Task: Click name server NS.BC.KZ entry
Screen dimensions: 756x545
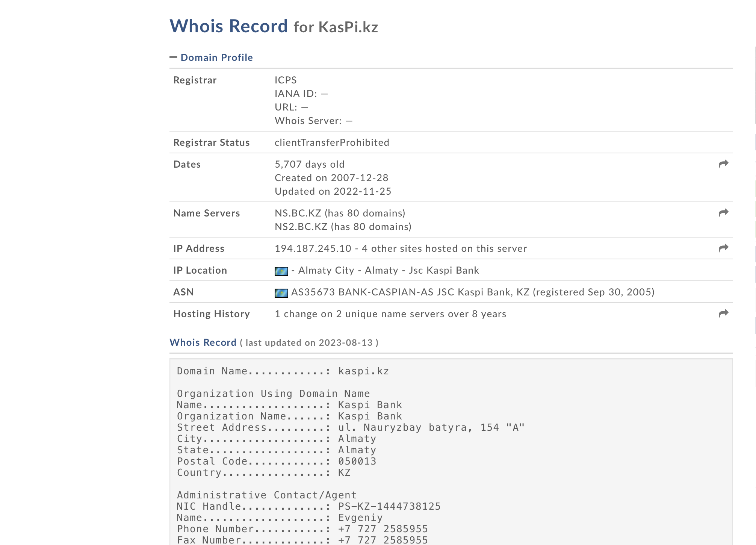Action: pyautogui.click(x=340, y=213)
